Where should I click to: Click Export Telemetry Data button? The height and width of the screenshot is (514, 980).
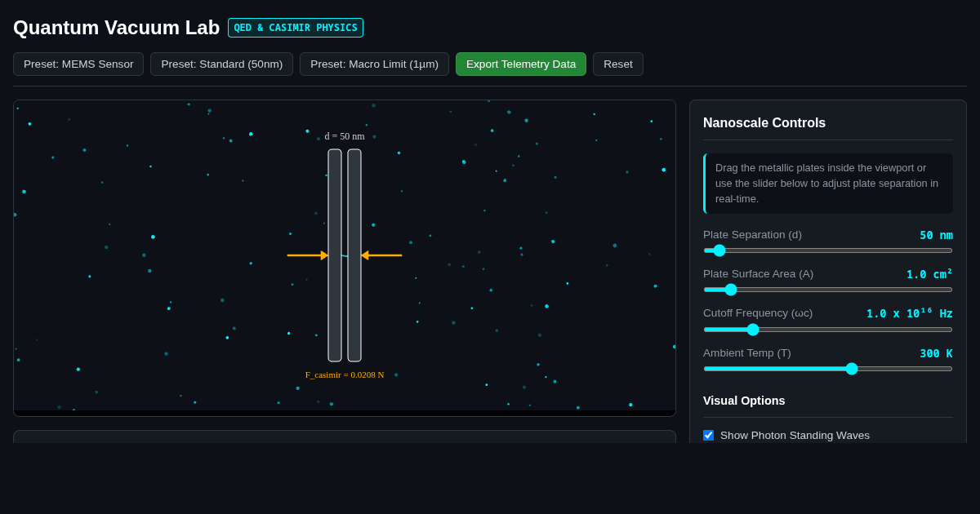click(521, 64)
